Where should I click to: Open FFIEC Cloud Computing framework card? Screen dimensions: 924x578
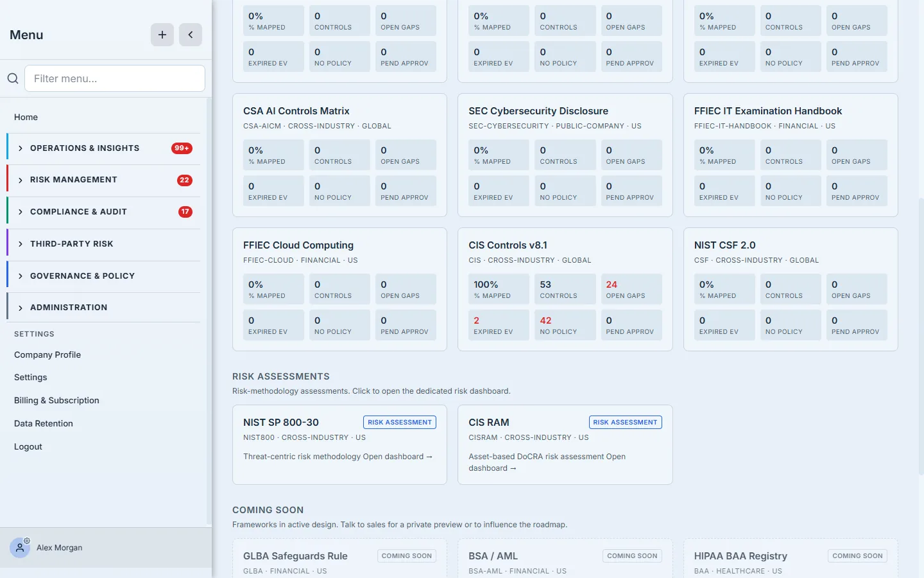click(339, 289)
